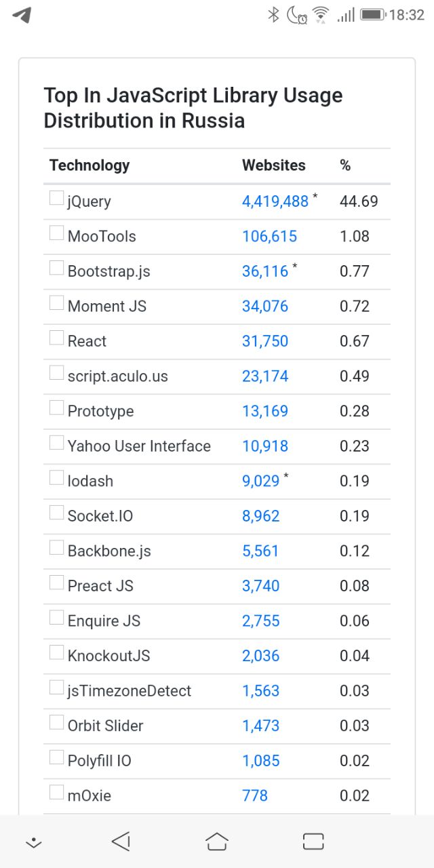Tap the Android back navigation button
Viewport: 434px width, 868px height.
121,842
